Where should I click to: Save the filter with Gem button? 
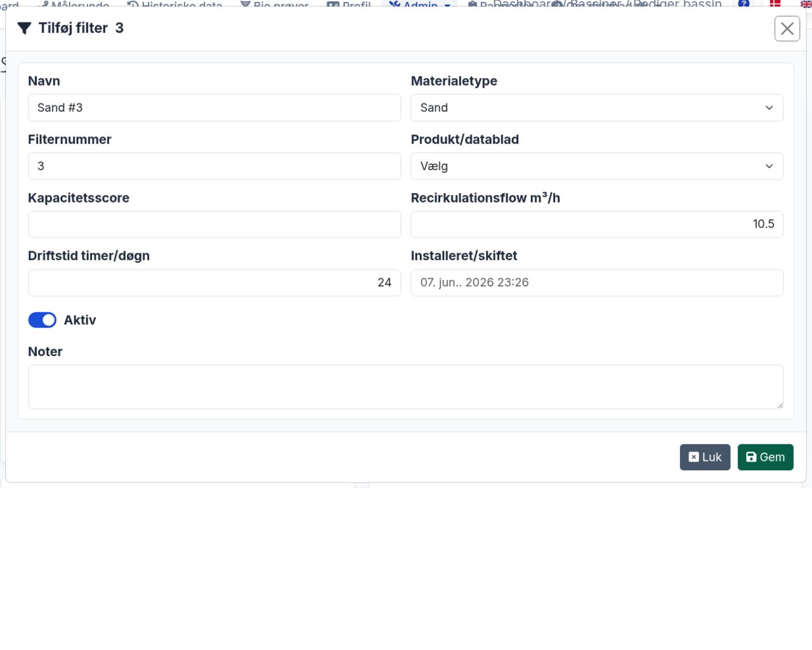(765, 457)
